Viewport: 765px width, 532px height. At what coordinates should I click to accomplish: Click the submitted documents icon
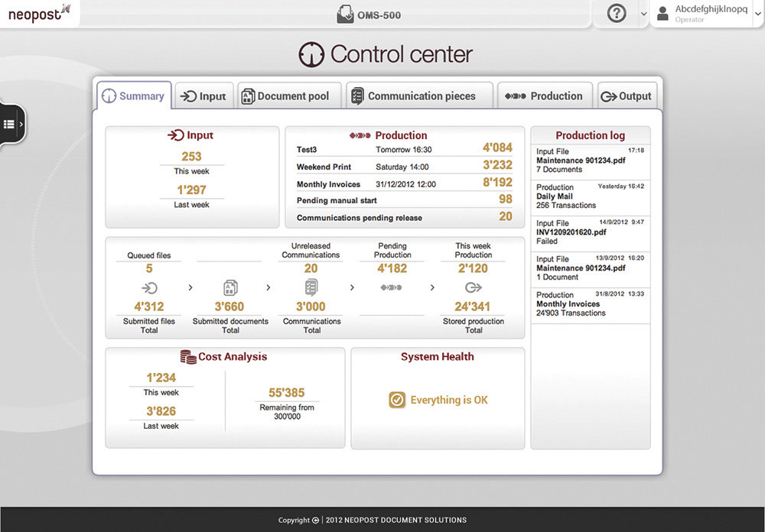tap(230, 287)
